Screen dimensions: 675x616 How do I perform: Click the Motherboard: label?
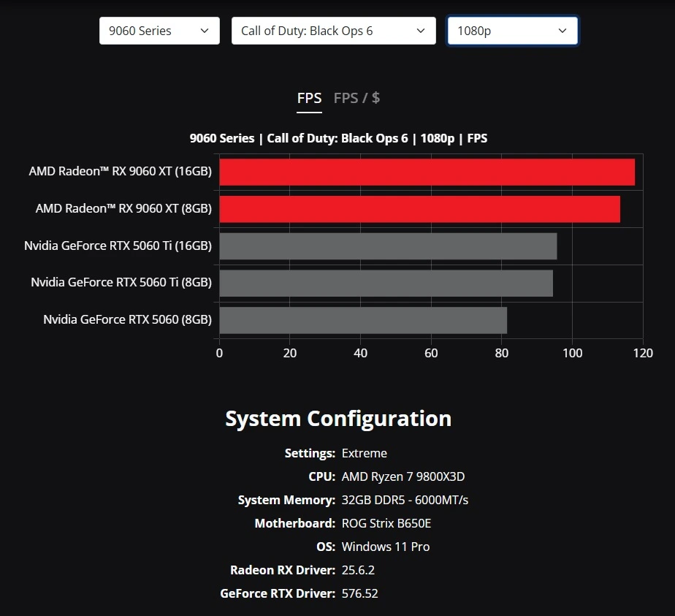coord(295,523)
